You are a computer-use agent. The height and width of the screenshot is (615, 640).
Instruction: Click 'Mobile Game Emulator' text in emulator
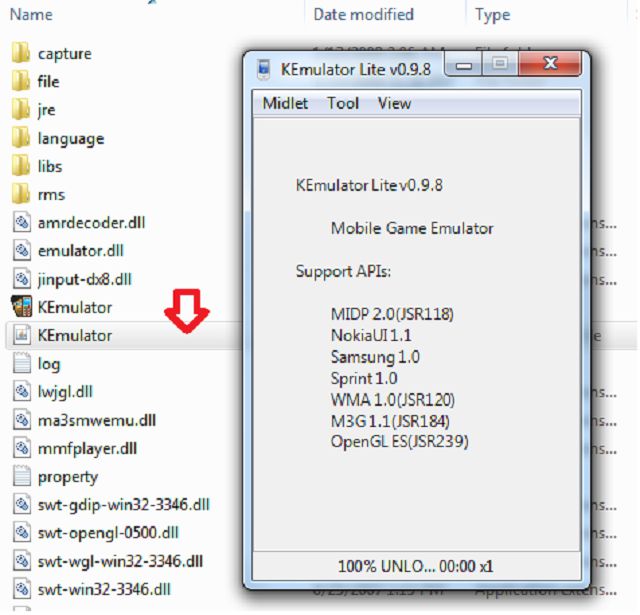point(412,228)
